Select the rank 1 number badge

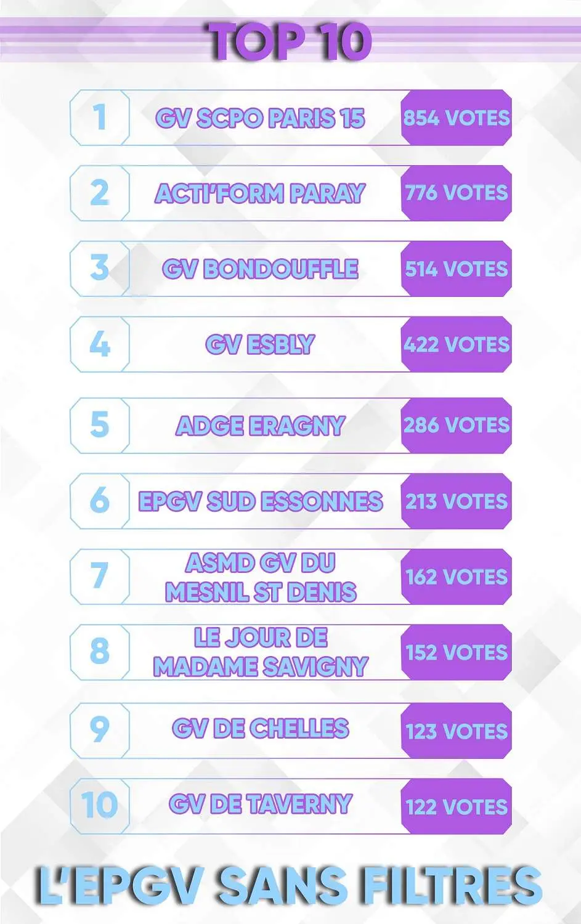pos(99,117)
